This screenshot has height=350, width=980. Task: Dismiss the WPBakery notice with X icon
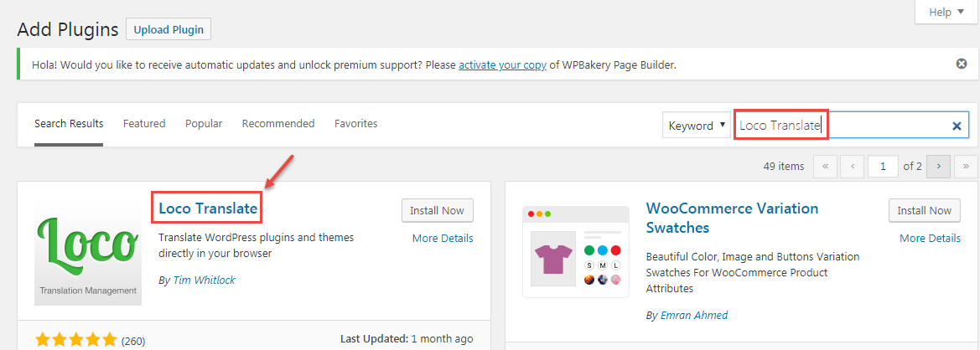pos(962,64)
